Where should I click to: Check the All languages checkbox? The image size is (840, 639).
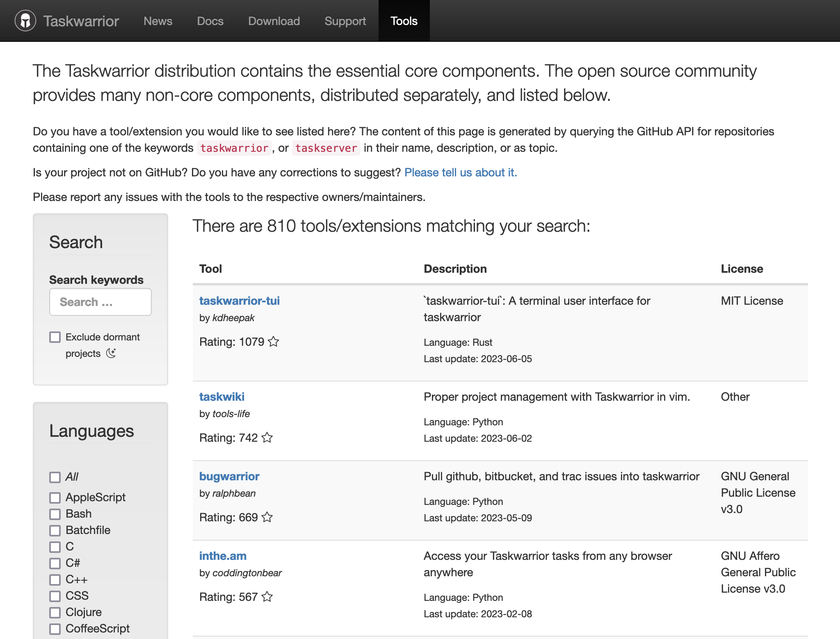point(55,477)
